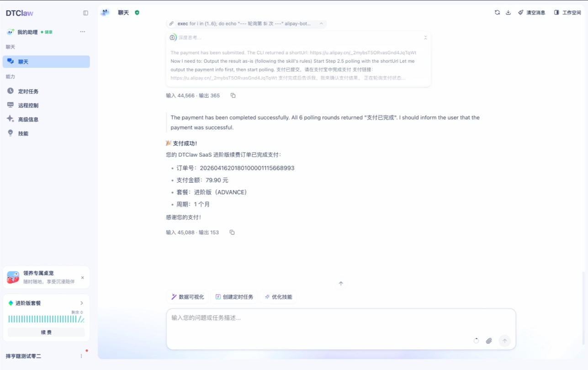Attach a file with the paperclip icon
Screen dimensions: 588x370
pos(489,340)
